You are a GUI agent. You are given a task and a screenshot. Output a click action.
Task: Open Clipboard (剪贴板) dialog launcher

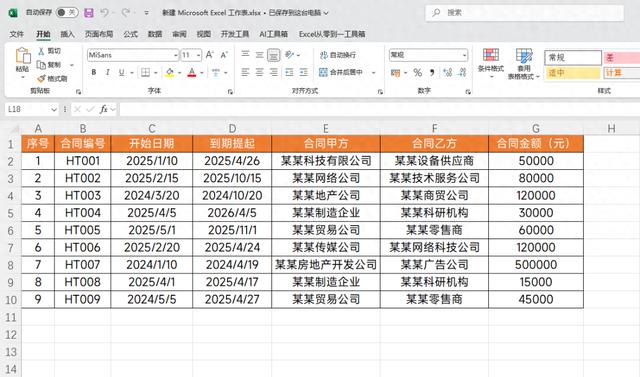pyautogui.click(x=78, y=92)
